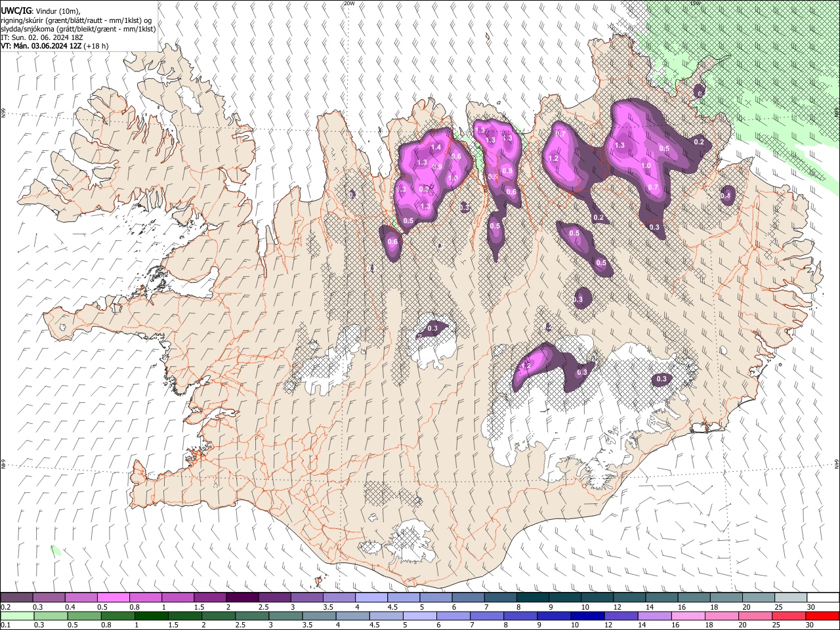Click the '2.5' label on the upper legend
This screenshot has width=840, height=630.
coord(264,607)
